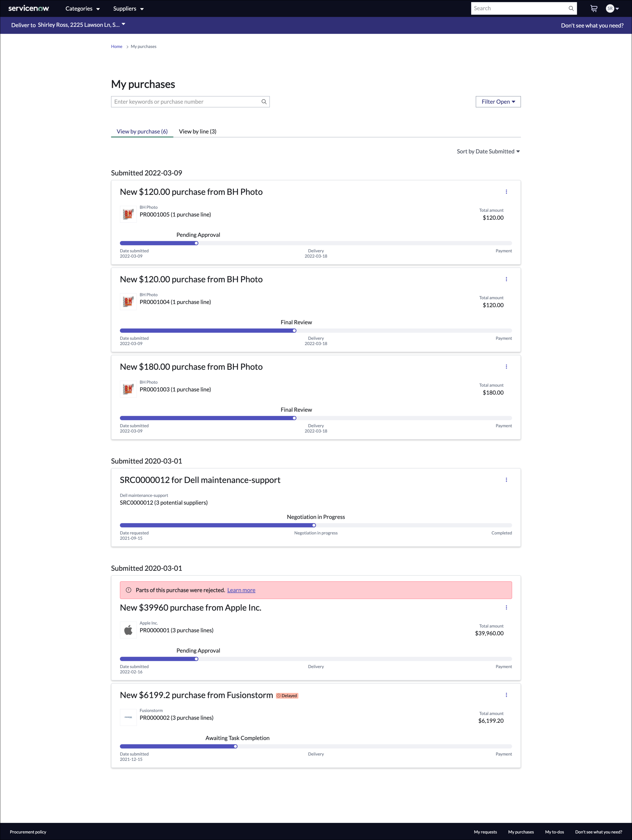Open more options for PR0001005 purchase
The height and width of the screenshot is (840, 632).
click(x=506, y=192)
